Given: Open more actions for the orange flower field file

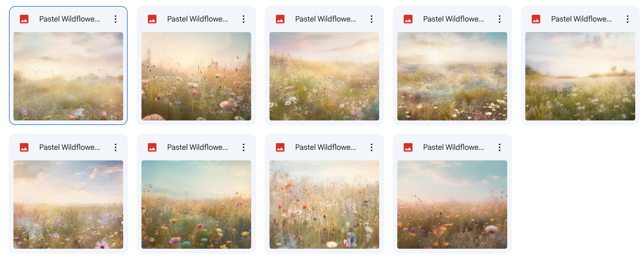Looking at the screenshot, I should 500,147.
